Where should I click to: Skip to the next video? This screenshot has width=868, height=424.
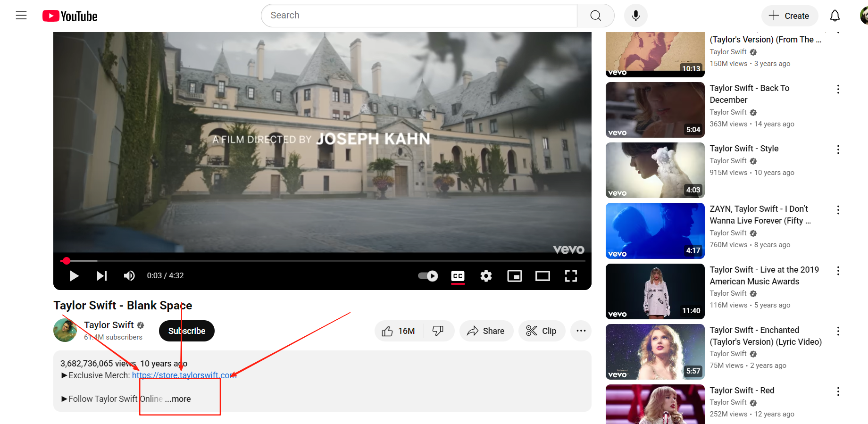(x=102, y=276)
